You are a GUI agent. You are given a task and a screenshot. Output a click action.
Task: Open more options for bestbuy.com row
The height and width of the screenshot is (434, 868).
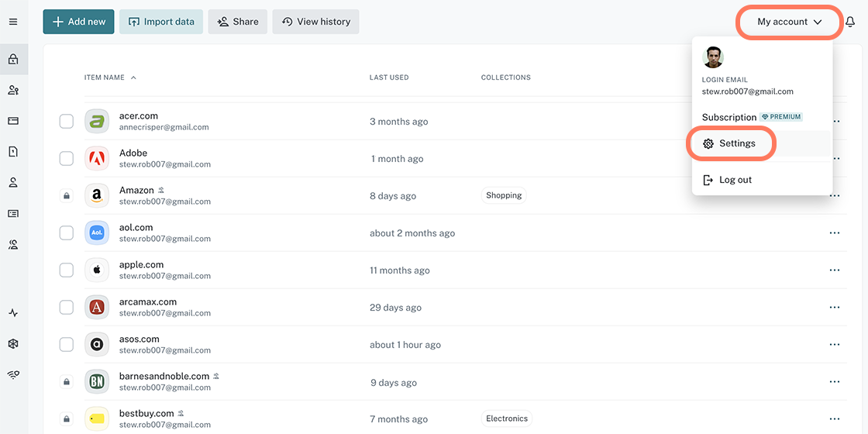coord(834,419)
